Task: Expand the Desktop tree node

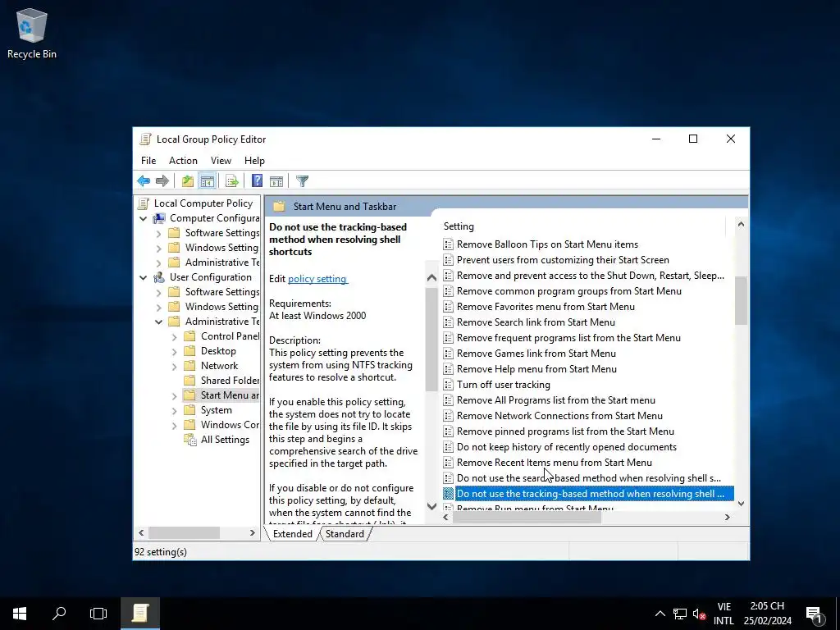Action: click(174, 352)
